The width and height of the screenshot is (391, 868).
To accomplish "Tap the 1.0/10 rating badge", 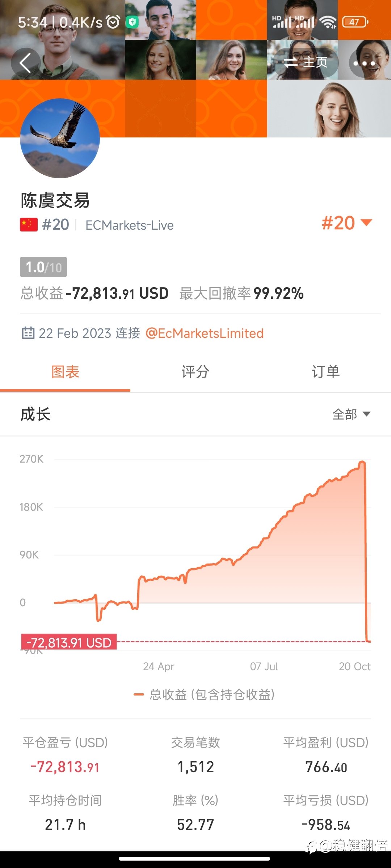I will point(43,267).
